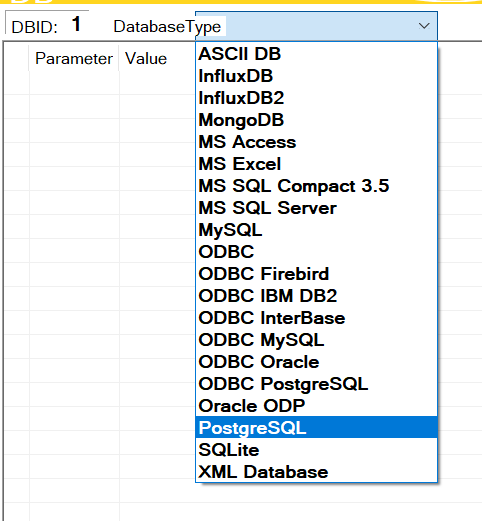Select MS Excel entry
Viewport: 482px width, 521px height.
[x=316, y=164]
